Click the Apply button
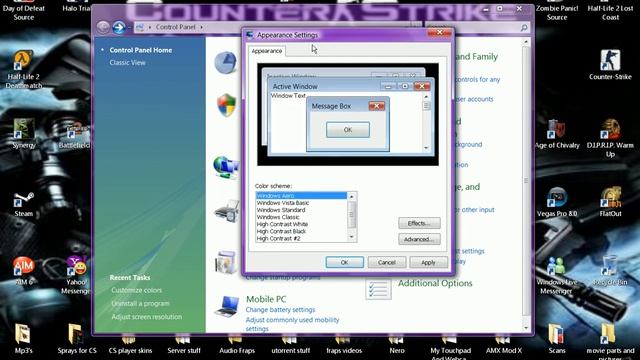This screenshot has width=640, height=360. tap(428, 262)
